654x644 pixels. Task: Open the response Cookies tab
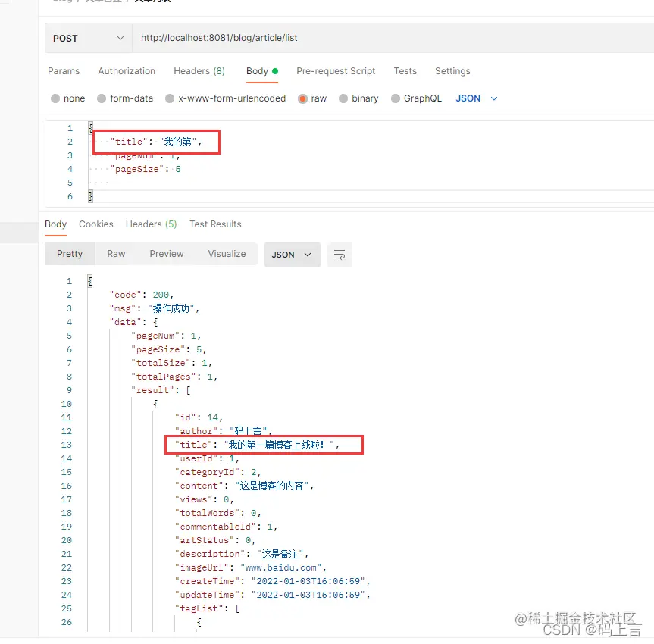(96, 224)
